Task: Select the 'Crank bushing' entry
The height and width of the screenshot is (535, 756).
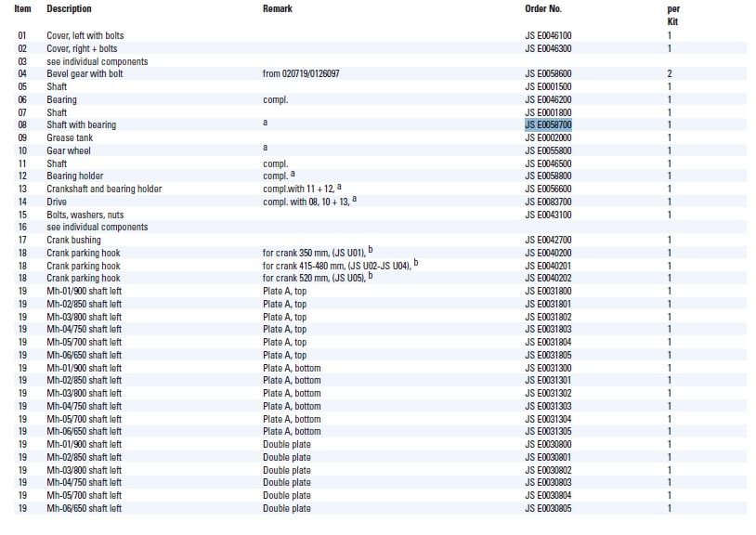Action: pos(75,240)
